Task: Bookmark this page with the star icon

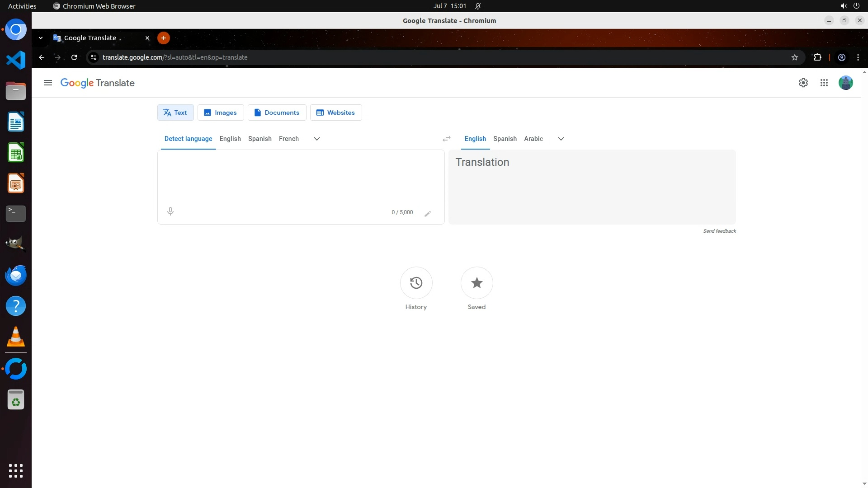Action: point(795,57)
